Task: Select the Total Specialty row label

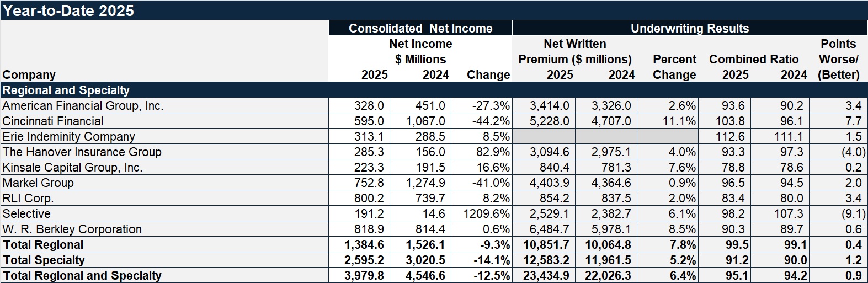Action: point(44,260)
